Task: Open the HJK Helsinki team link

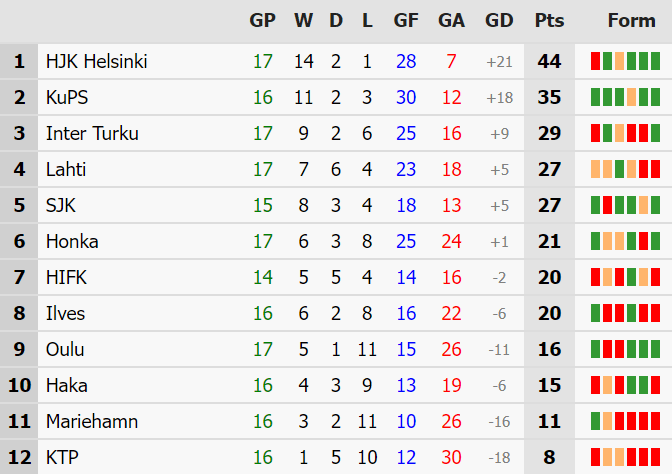Action: [x=96, y=61]
